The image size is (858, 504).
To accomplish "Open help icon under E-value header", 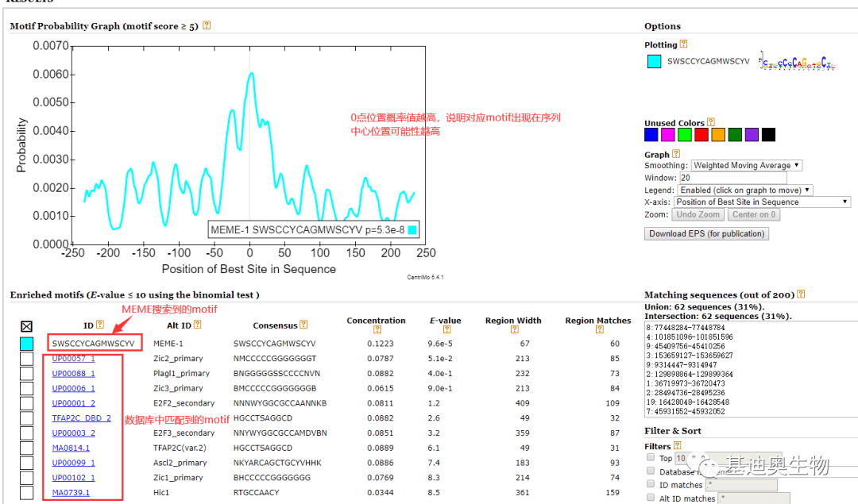I will pos(447,329).
